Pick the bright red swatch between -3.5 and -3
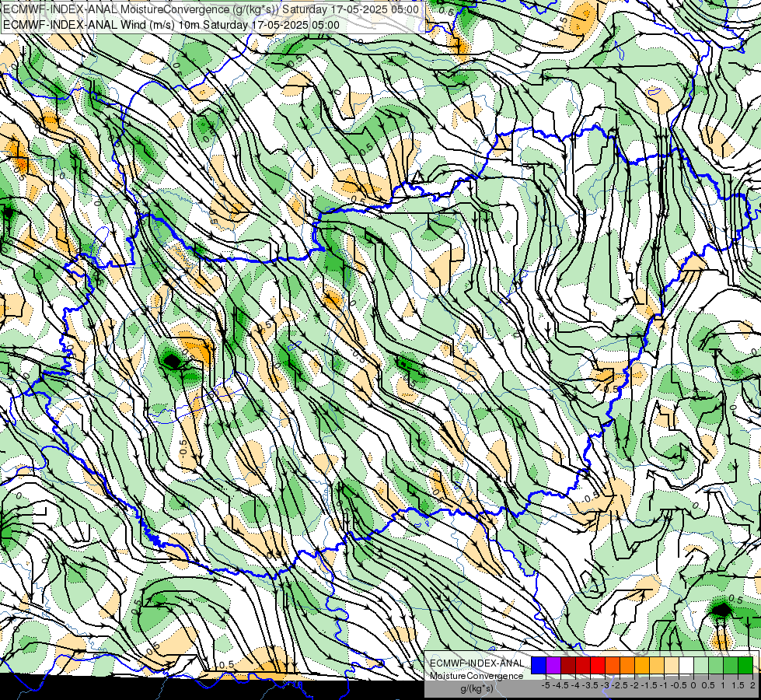The height and width of the screenshot is (700, 761). (598, 665)
